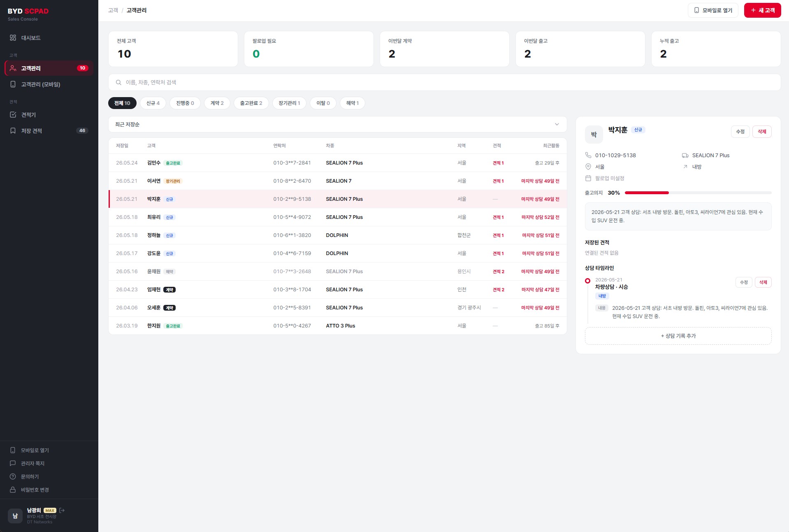
Task: Select the 전체 10 filter tab
Action: click(122, 103)
